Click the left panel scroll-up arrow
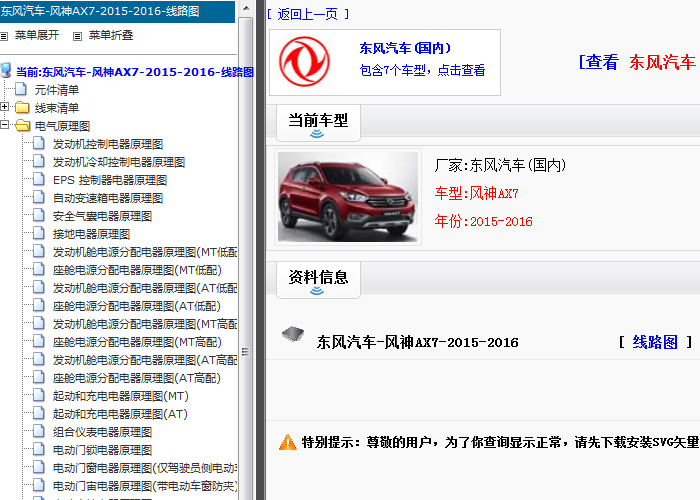This screenshot has height=500, width=700. 246,8
